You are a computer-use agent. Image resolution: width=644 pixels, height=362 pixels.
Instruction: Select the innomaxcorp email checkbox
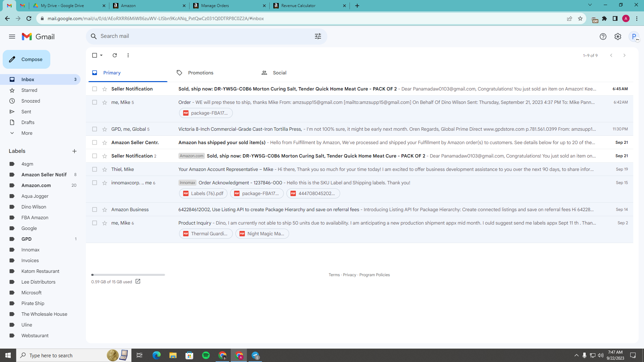pos(95,183)
